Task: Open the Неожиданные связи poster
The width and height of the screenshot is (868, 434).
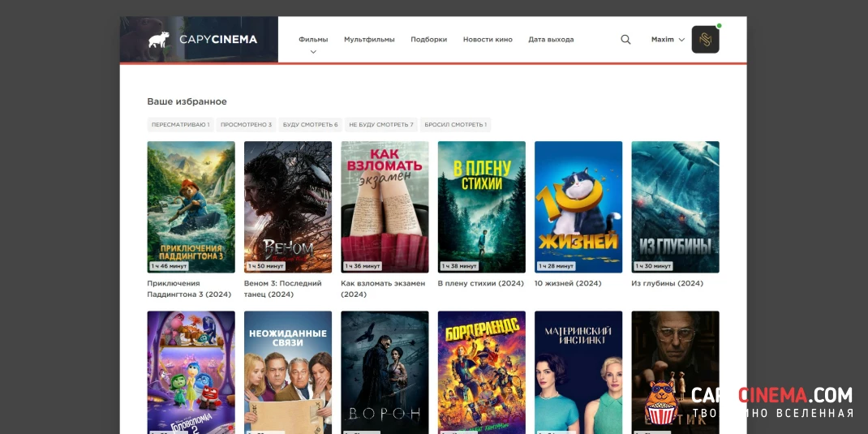Action: click(x=288, y=372)
